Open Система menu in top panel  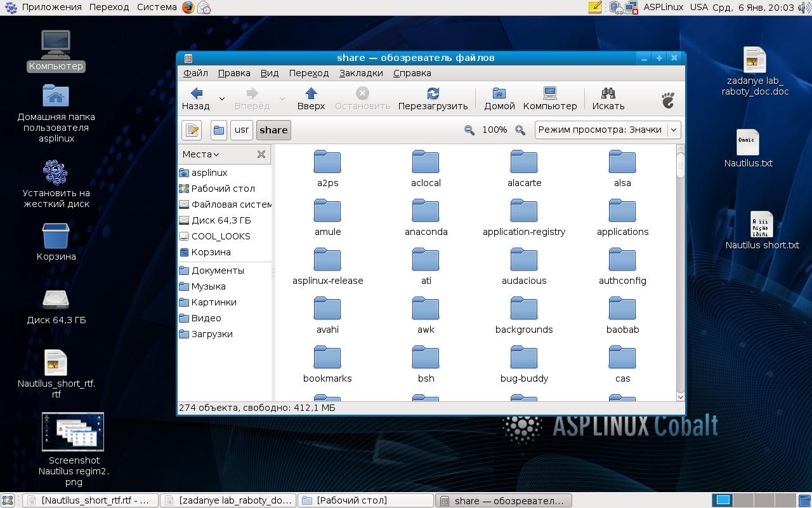click(157, 7)
